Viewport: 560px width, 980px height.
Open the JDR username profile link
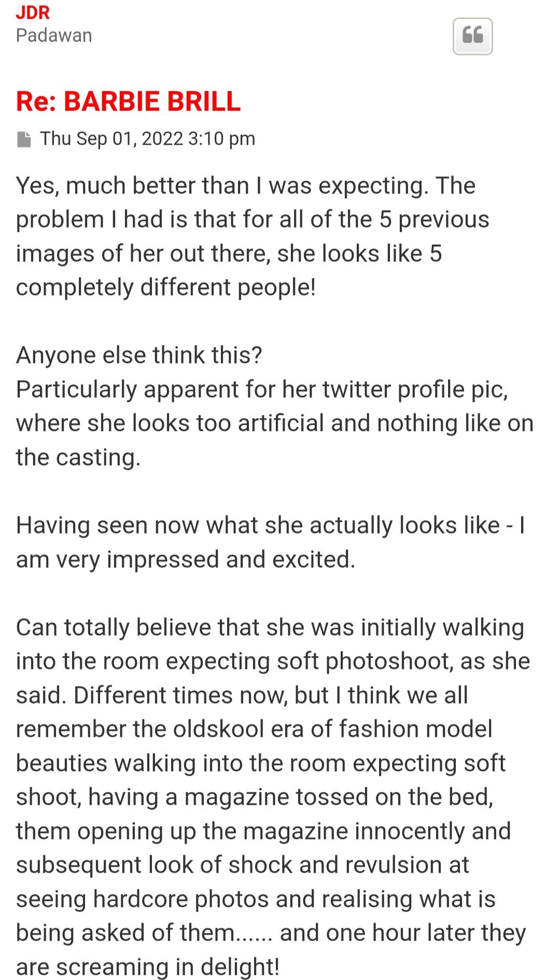click(33, 12)
